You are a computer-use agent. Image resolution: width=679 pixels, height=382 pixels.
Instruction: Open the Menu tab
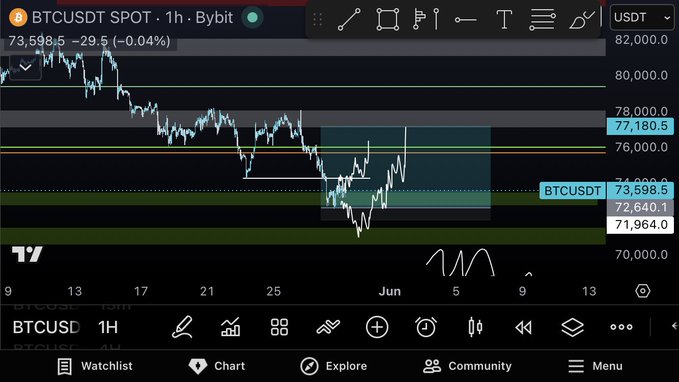595,366
